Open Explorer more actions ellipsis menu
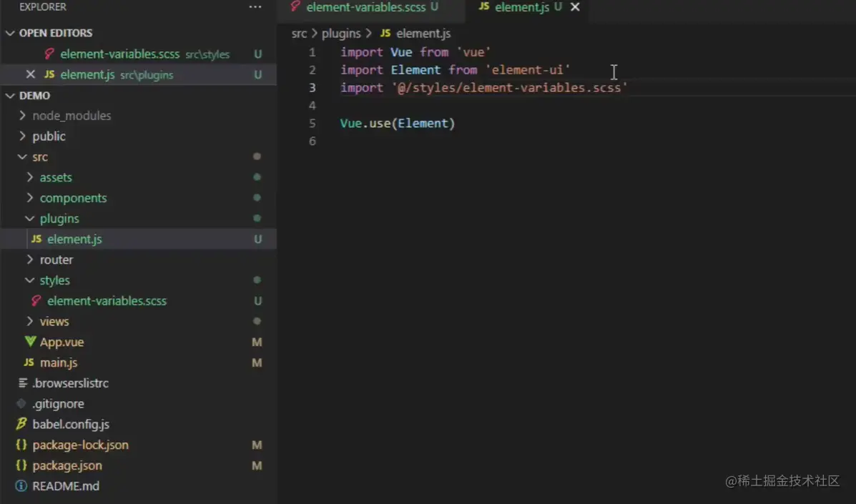 pyautogui.click(x=255, y=7)
